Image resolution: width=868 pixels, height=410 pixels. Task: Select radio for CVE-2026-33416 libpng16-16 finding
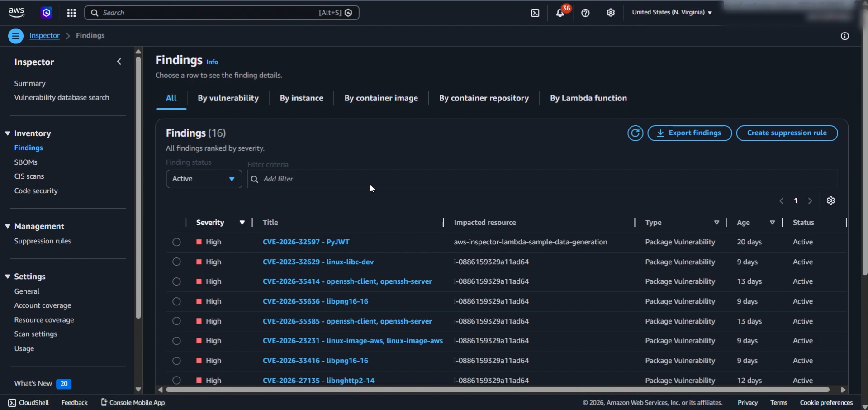click(176, 361)
